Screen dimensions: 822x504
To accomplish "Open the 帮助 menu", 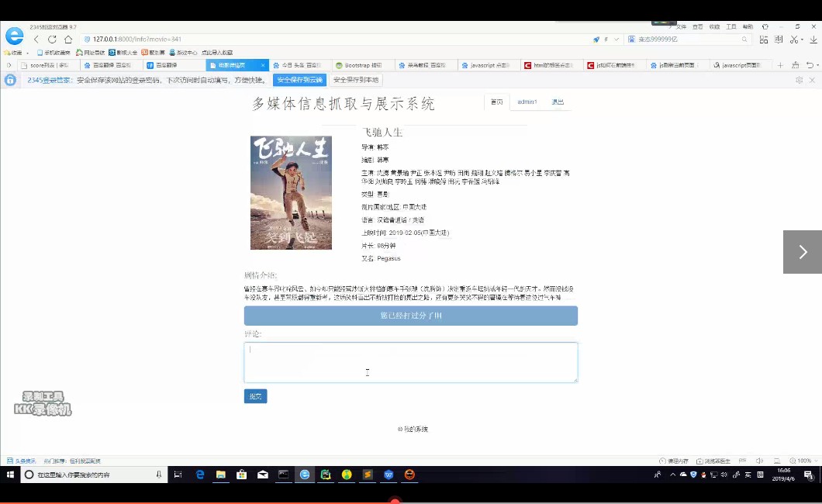I will [748, 26].
